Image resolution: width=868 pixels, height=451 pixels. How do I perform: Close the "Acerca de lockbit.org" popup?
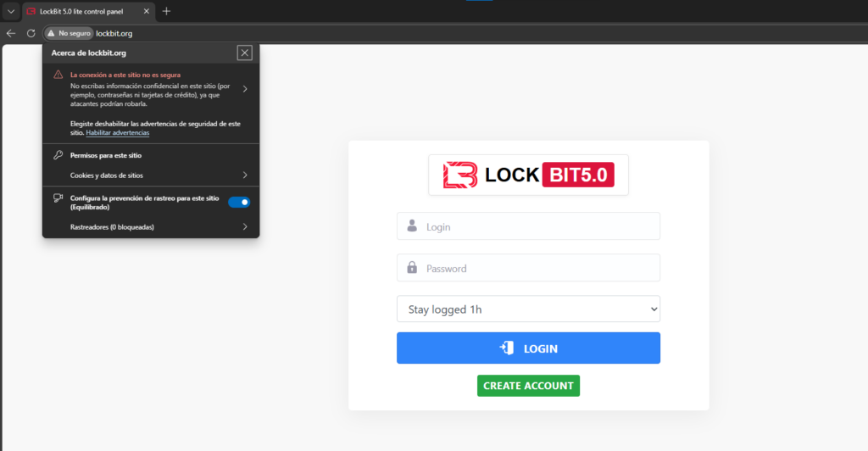245,53
